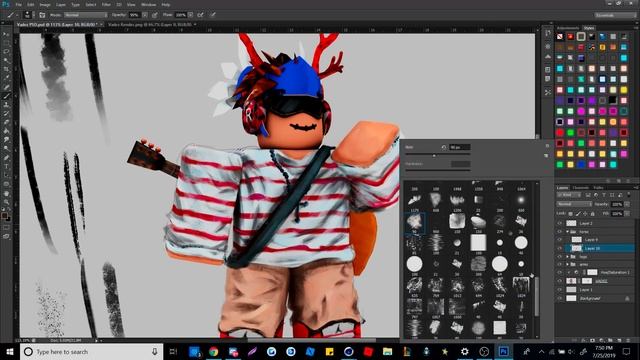The image size is (640, 360).
Task: Open the Windows Start menu
Action: pos(10,351)
